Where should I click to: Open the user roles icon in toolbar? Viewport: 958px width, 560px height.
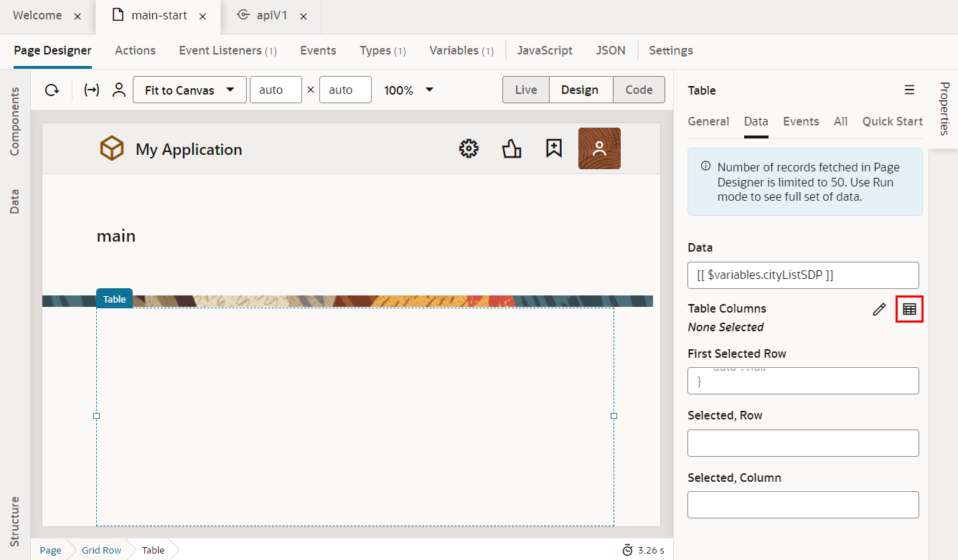[x=119, y=90]
